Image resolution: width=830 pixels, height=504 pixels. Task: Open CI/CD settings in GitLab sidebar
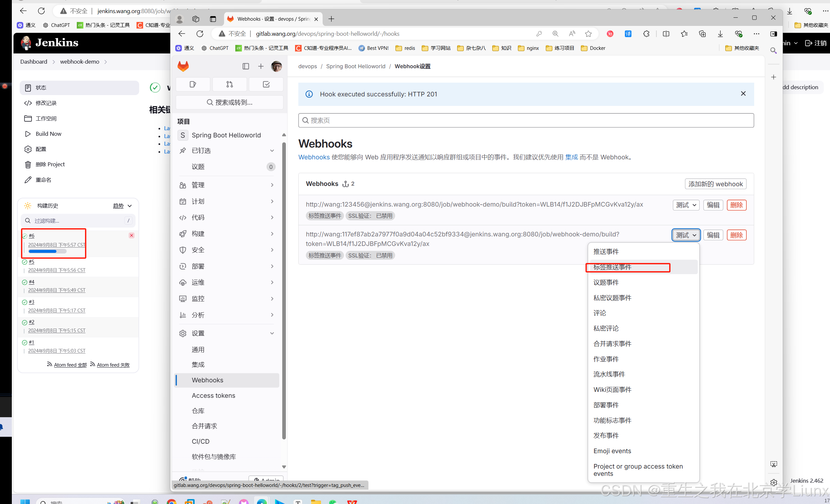(227, 441)
